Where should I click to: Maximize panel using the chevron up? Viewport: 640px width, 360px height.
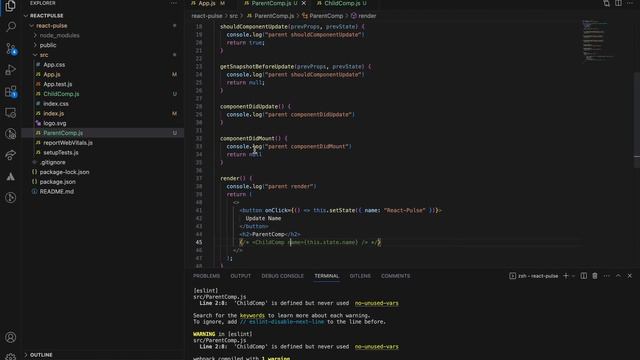click(x=618, y=276)
